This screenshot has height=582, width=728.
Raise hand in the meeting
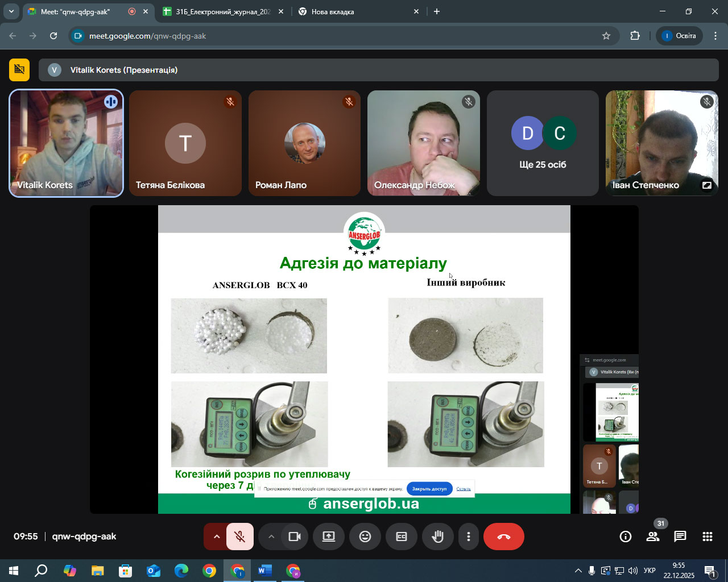437,537
